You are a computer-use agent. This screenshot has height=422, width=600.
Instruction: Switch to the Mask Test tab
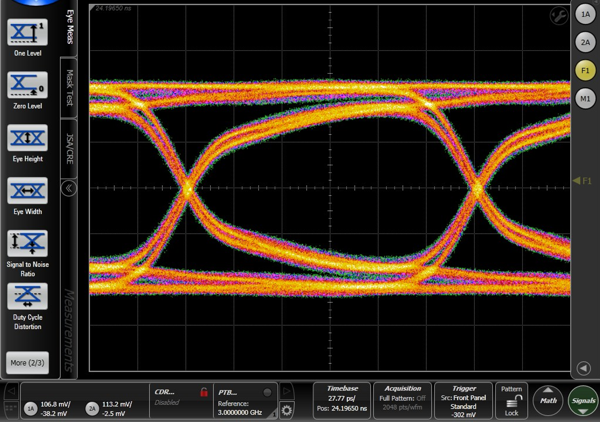point(69,88)
